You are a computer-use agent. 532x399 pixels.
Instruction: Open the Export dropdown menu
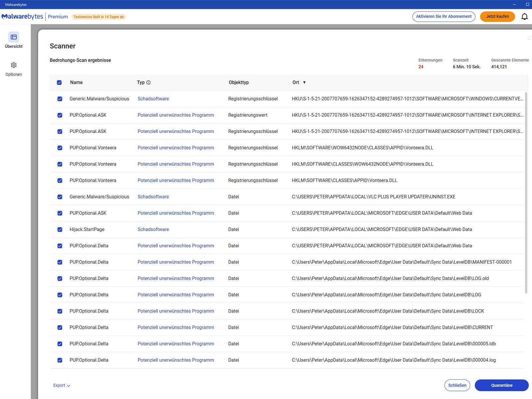(62, 385)
